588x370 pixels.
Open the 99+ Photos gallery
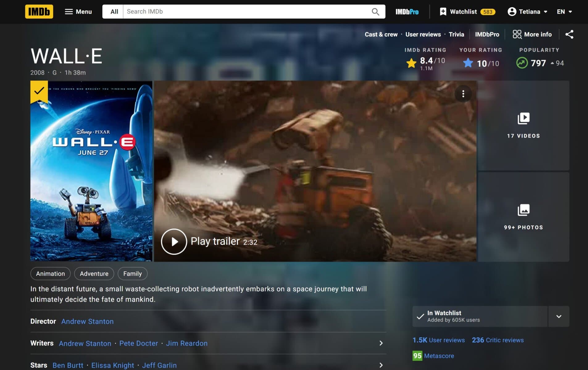tap(523, 217)
